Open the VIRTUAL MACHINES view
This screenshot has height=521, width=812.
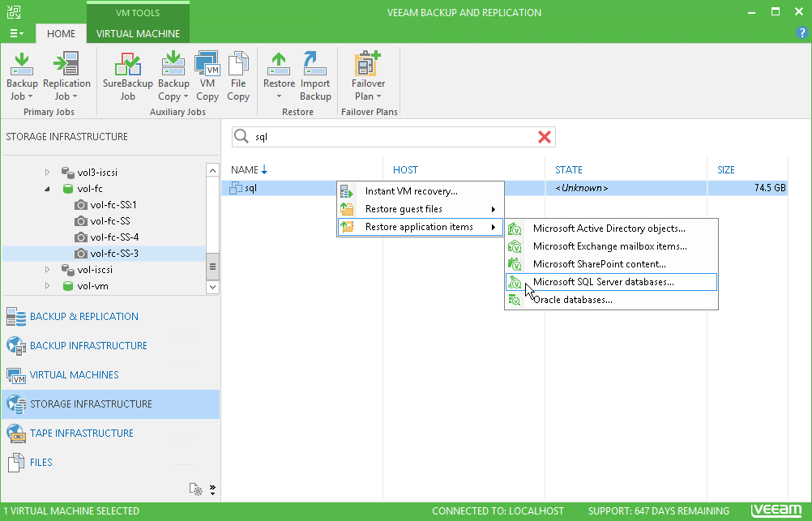click(x=110, y=375)
